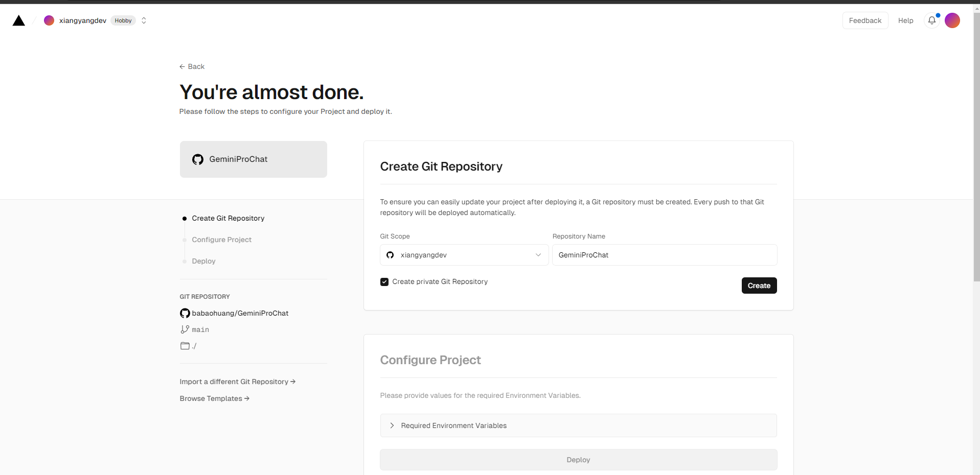The width and height of the screenshot is (980, 475).
Task: Expand Required Environment Variables
Action: click(x=578, y=425)
